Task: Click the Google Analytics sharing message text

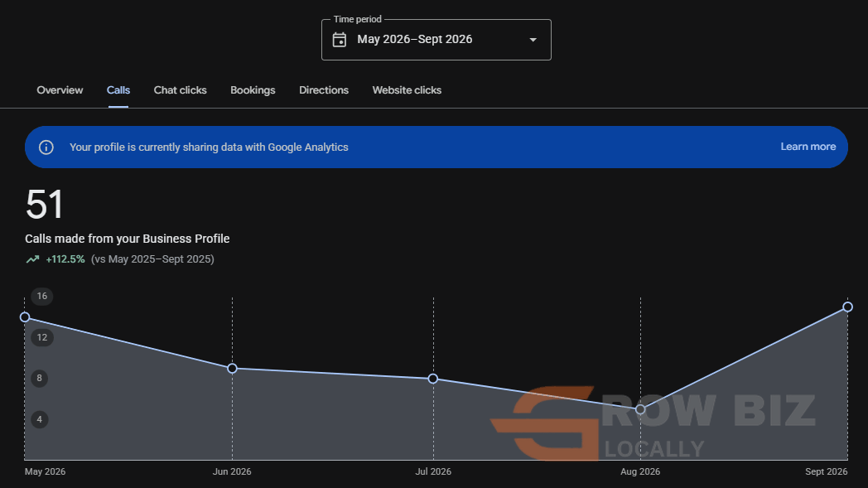Action: pyautogui.click(x=209, y=147)
